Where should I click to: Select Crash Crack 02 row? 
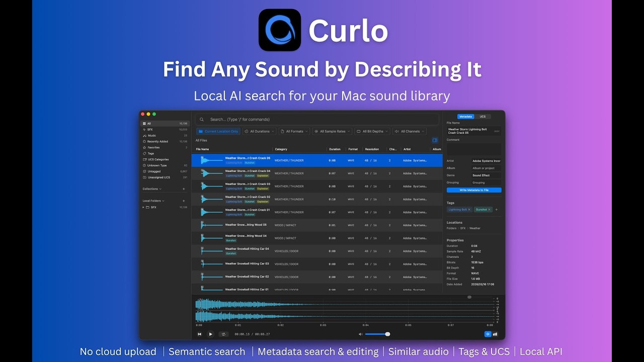317,199
